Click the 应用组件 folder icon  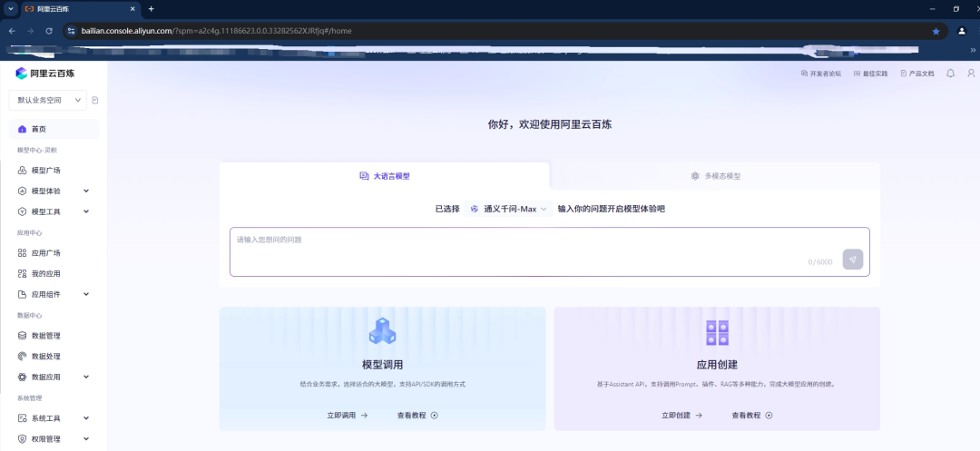coord(23,294)
